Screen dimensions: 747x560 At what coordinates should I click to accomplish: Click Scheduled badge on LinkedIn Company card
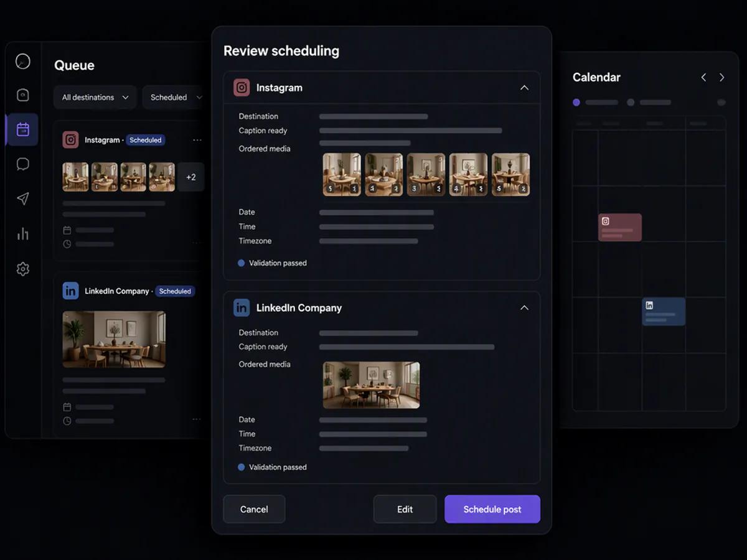tap(175, 291)
